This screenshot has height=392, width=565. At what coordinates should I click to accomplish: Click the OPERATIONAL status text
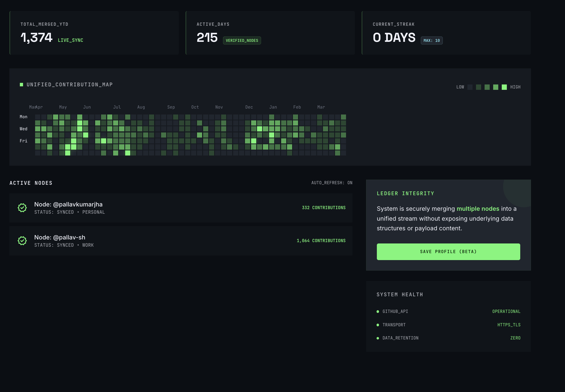tap(506, 312)
